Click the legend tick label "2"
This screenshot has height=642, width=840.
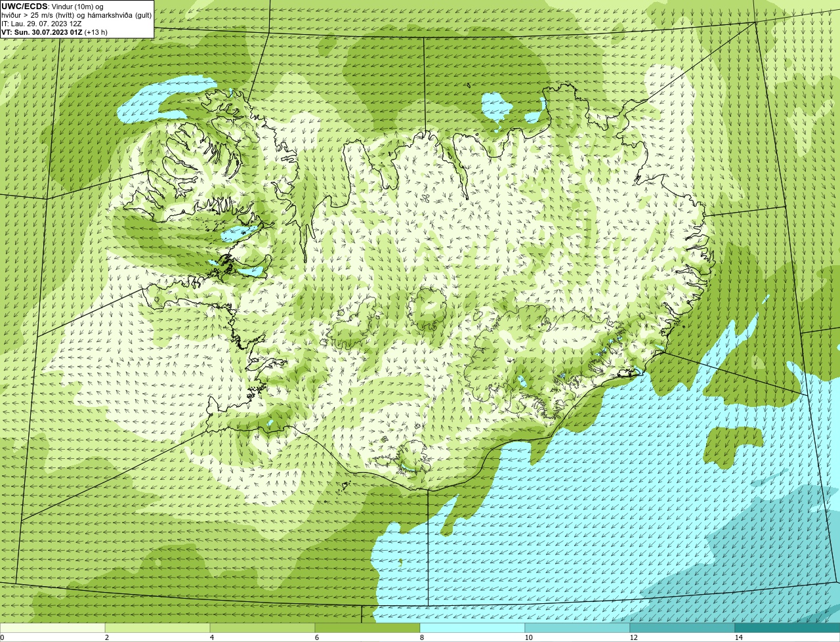coord(106,637)
